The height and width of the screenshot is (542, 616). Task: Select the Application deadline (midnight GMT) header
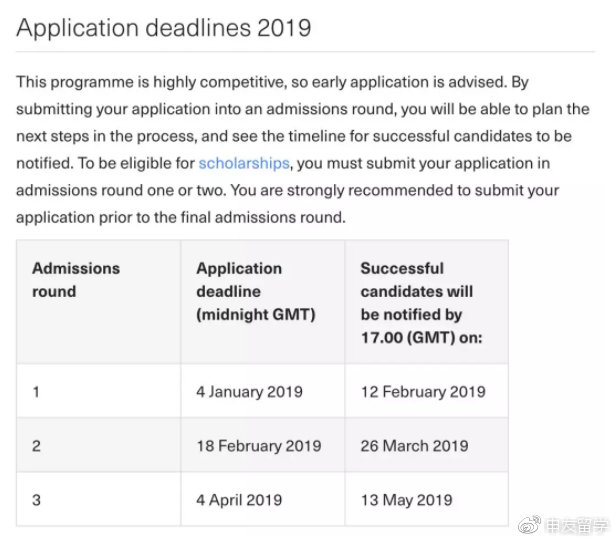pyautogui.click(x=263, y=302)
